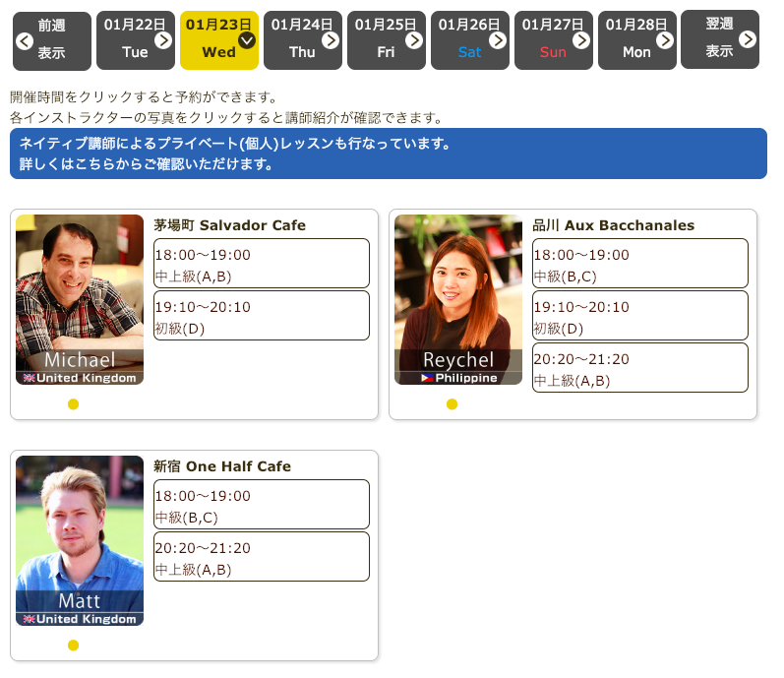Open Michael's instructor photo

tap(80, 299)
